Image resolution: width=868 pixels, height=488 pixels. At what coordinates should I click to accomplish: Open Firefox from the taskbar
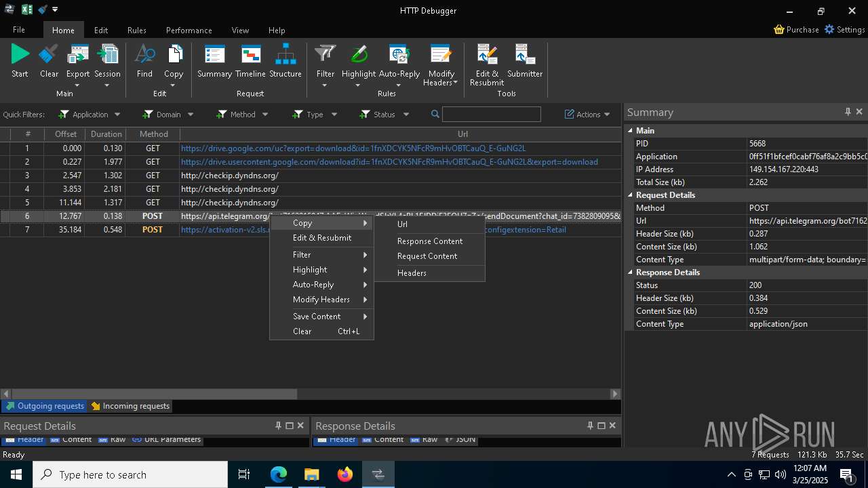tap(345, 474)
